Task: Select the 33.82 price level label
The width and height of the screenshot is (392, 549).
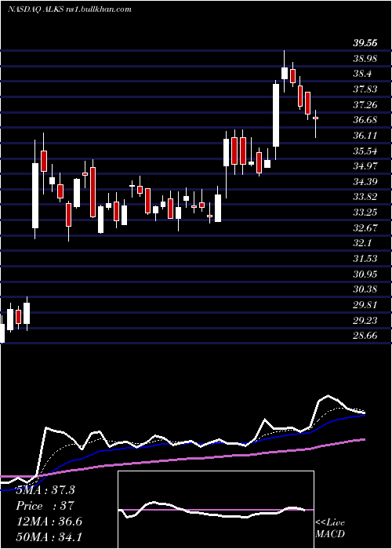Action: tap(365, 197)
